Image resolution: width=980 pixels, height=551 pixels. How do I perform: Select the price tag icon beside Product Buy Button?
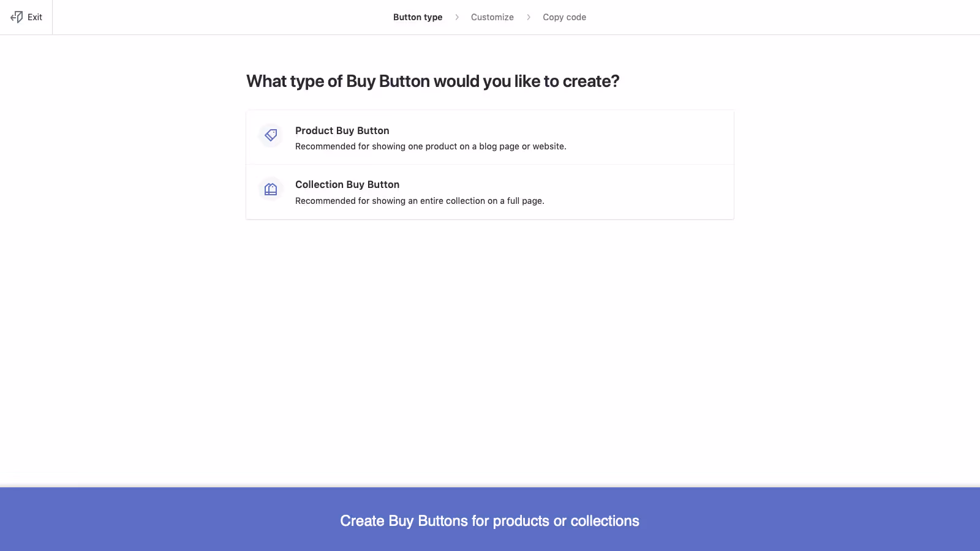pos(270,135)
